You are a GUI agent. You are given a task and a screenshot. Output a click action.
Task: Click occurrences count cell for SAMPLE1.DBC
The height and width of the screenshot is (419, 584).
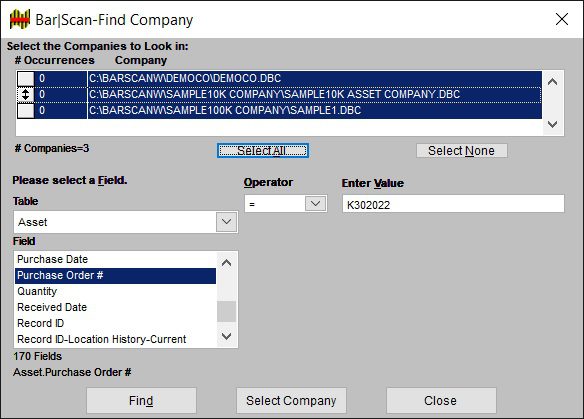point(60,111)
